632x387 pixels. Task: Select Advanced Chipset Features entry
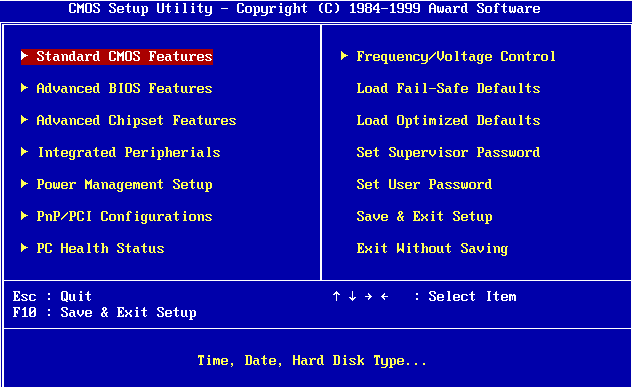(136, 121)
